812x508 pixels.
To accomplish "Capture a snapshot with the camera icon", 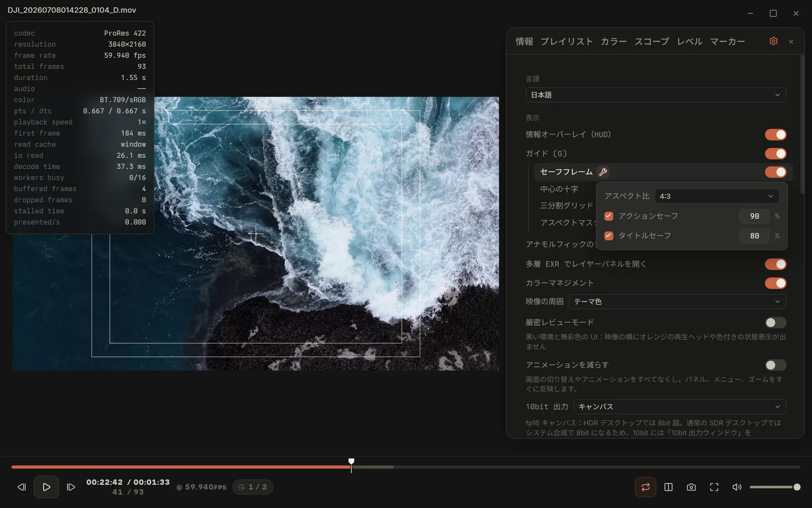I will (x=691, y=487).
